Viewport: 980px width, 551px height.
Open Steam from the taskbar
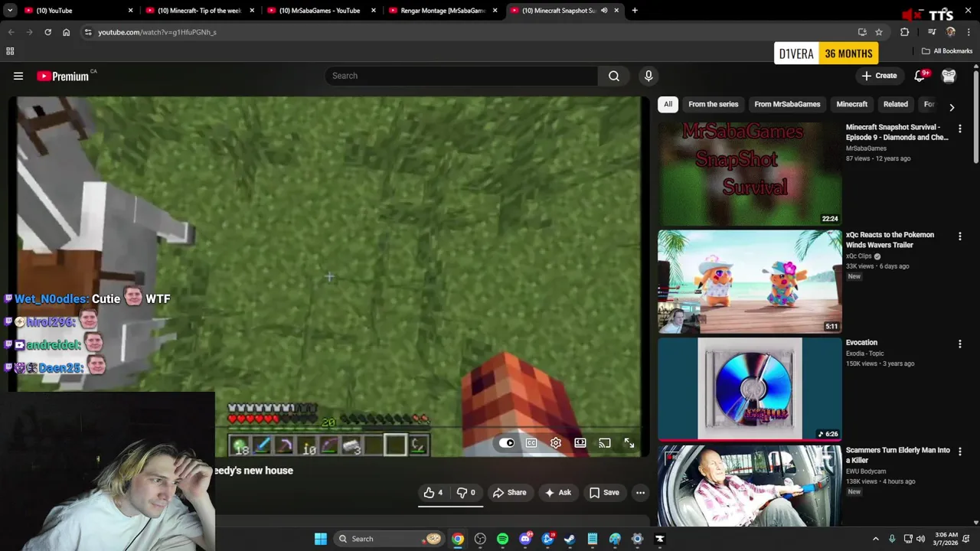[570, 539]
